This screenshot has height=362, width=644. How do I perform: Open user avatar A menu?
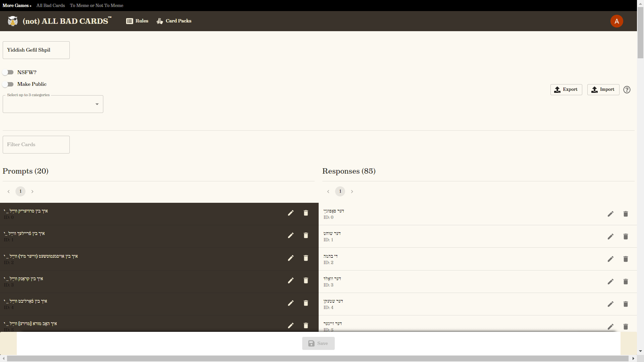pyautogui.click(x=616, y=21)
